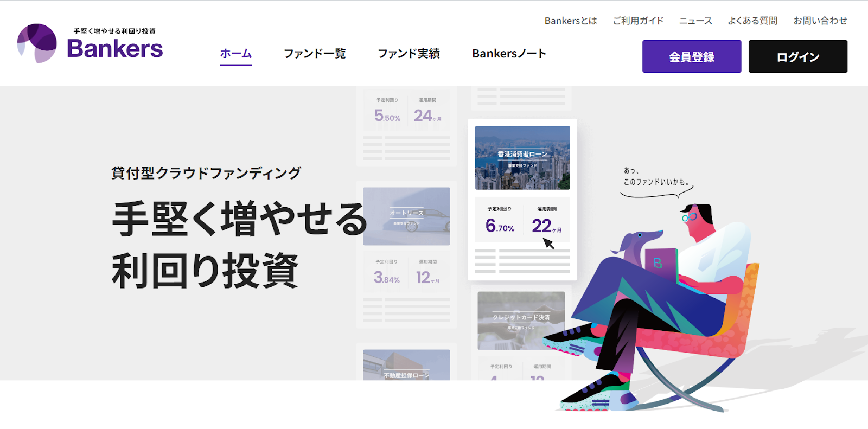Screen dimensions: 868x429
Task: Click the 貸付型クラウドファンディング heading
Action: pos(206,173)
